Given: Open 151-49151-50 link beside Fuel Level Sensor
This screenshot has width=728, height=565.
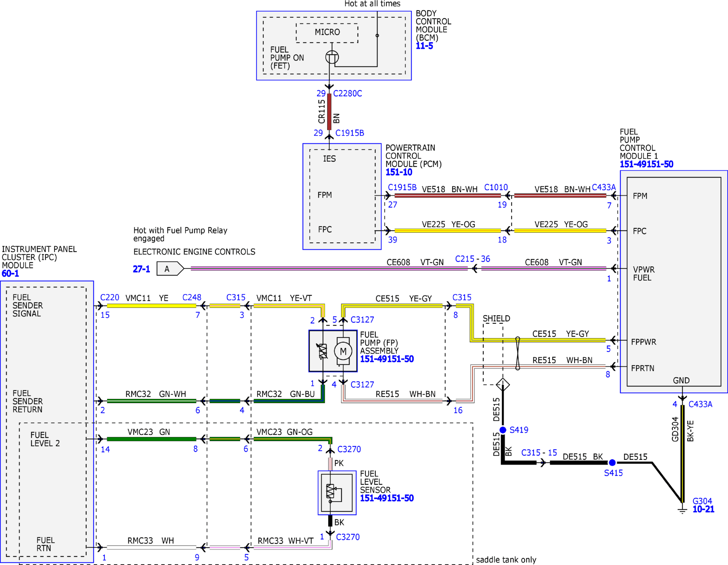Looking at the screenshot, I should click(x=387, y=498).
